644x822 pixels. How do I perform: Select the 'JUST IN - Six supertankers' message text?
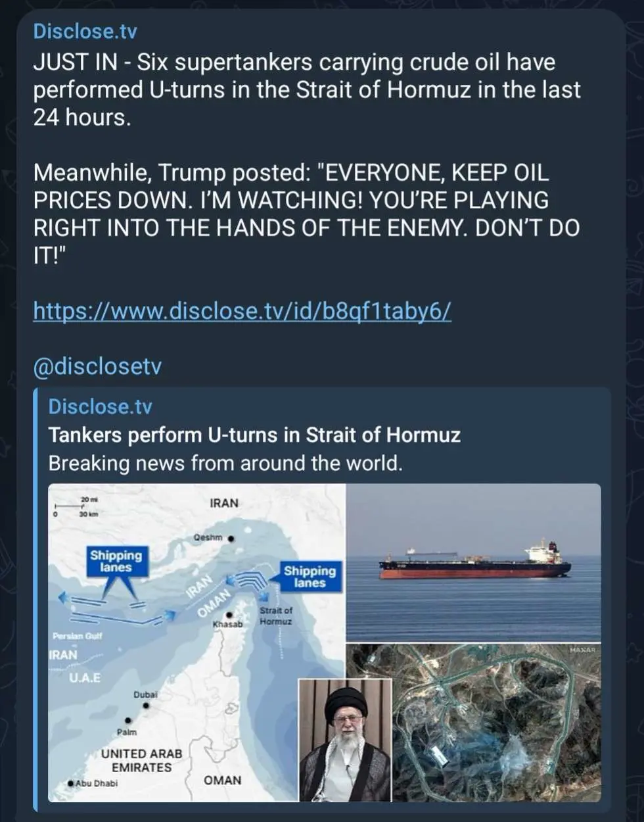(307, 89)
